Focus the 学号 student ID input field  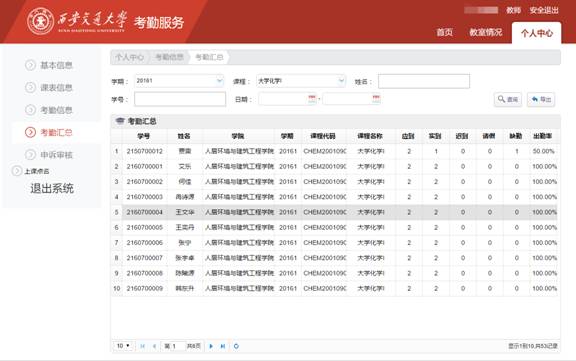pos(180,99)
